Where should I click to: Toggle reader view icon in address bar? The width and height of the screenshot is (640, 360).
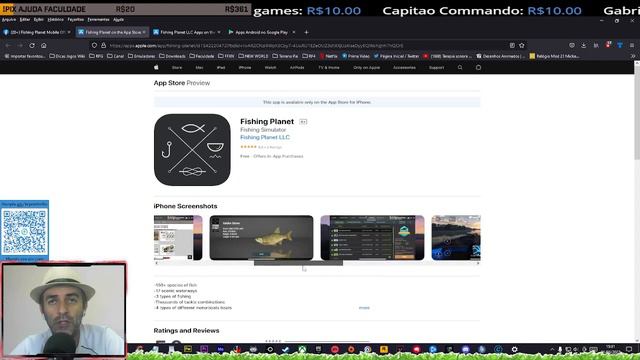[512, 46]
